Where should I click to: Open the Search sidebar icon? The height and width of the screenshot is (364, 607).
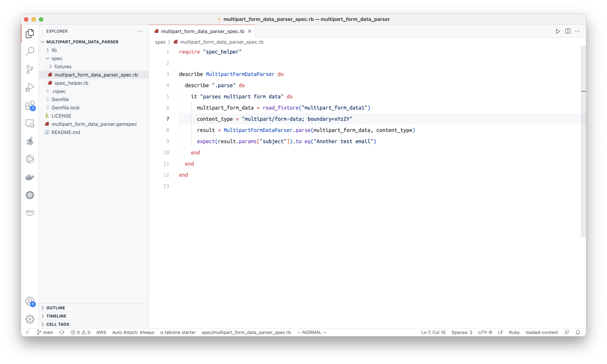pyautogui.click(x=30, y=51)
